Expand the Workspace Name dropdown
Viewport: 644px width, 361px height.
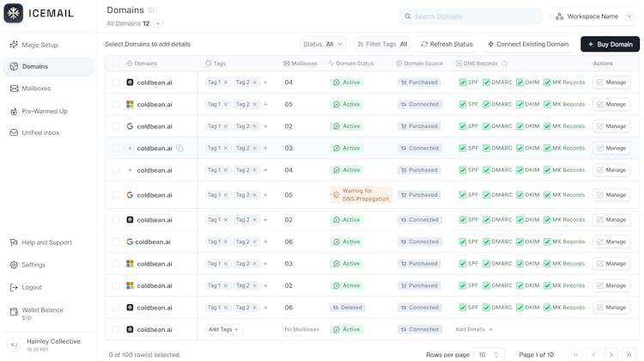tap(593, 16)
